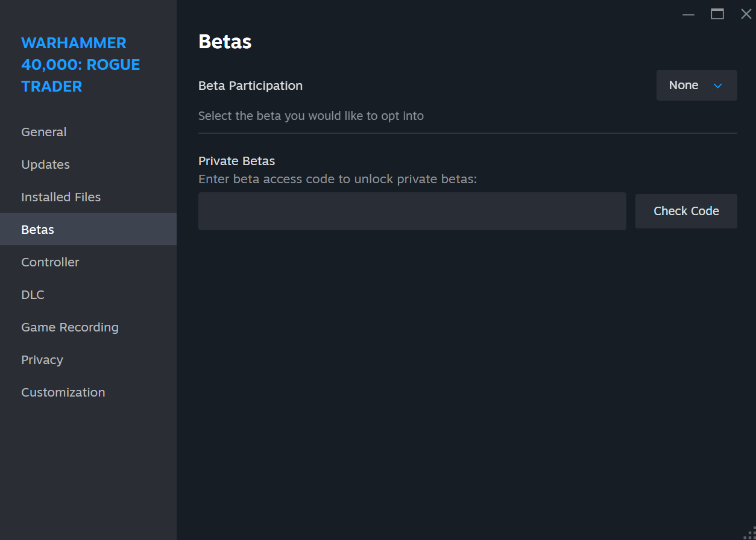Click the Private Betas heading

pyautogui.click(x=237, y=161)
